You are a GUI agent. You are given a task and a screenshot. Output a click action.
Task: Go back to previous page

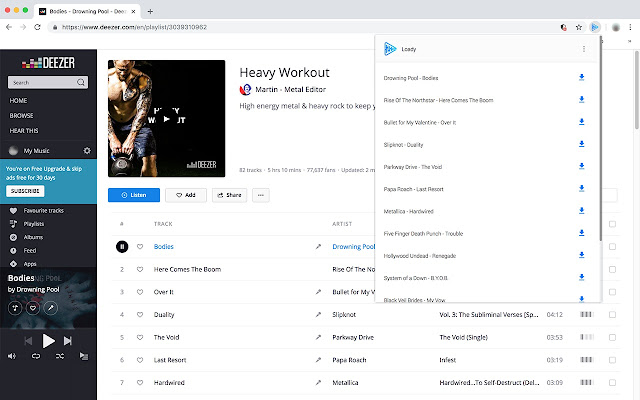point(9,27)
